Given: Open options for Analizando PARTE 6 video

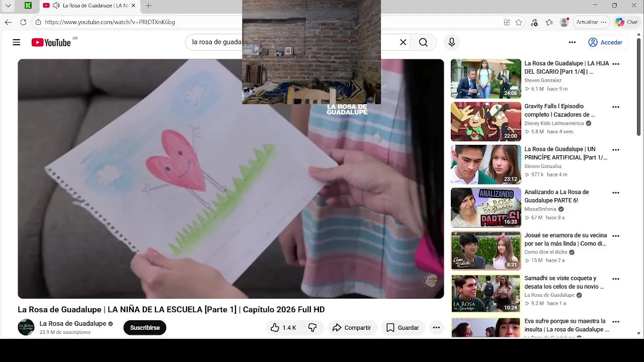Looking at the screenshot, I should pos(616,193).
